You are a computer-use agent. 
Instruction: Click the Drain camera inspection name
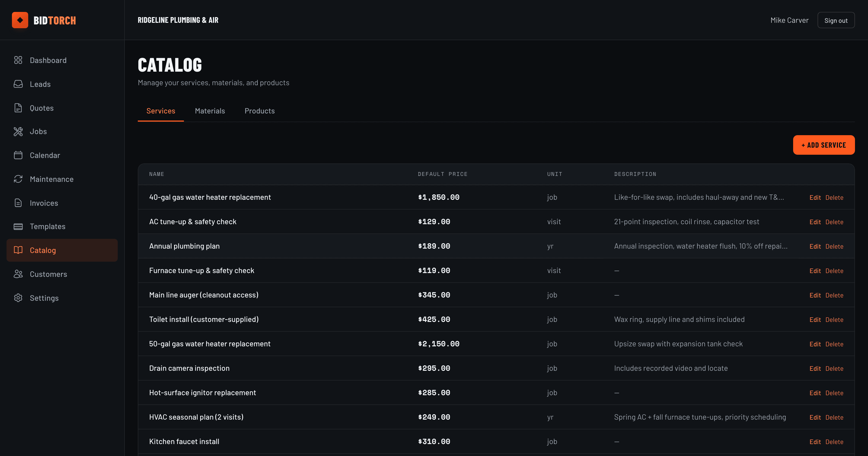[x=189, y=368]
